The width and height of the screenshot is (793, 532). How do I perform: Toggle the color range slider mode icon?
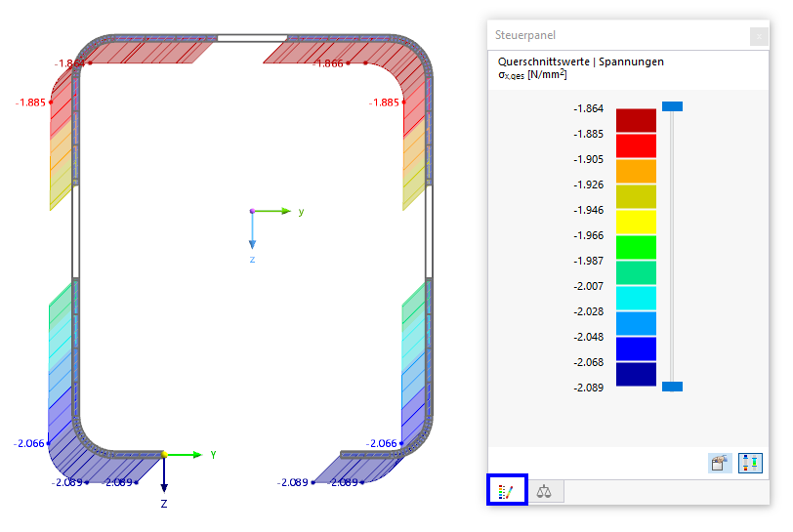[x=750, y=463]
